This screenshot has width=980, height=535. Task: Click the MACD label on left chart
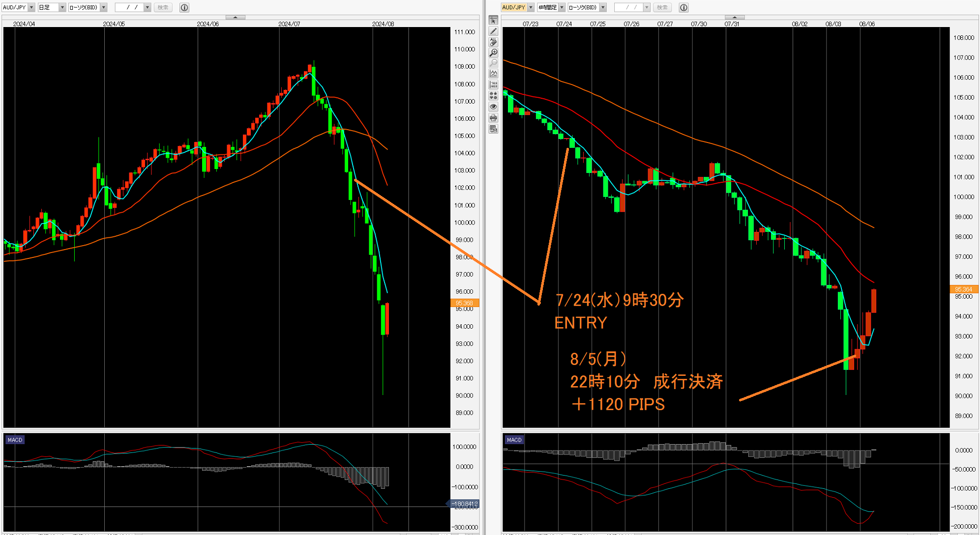pyautogui.click(x=15, y=440)
